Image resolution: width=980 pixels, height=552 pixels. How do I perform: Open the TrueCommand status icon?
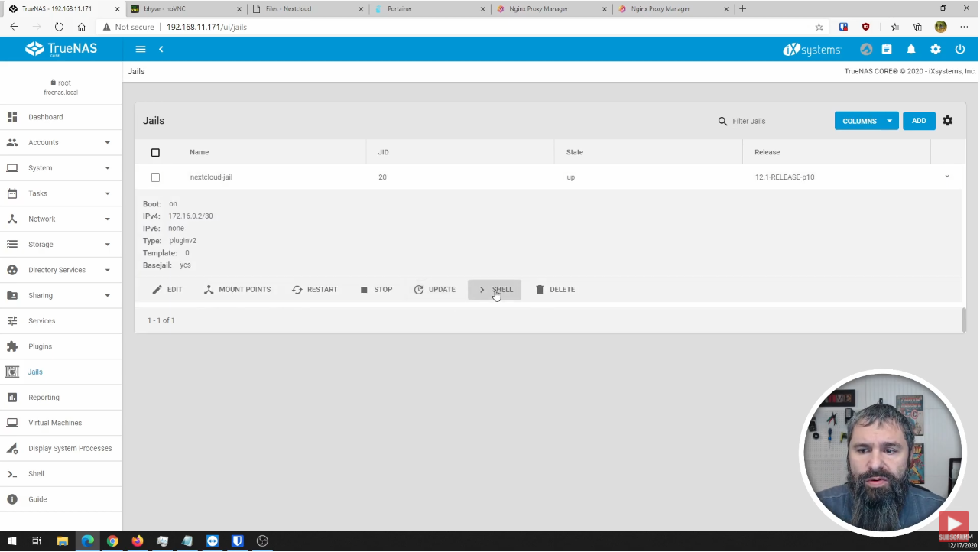pos(866,49)
